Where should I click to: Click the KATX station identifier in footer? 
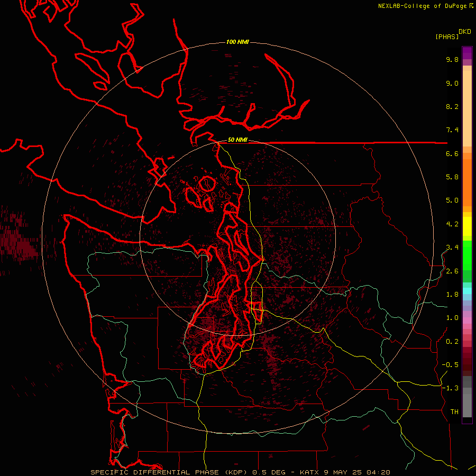click(309, 472)
